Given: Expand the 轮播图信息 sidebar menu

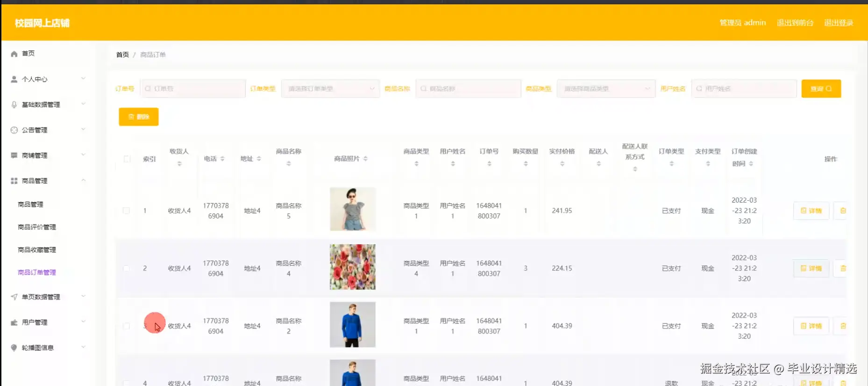Looking at the screenshot, I should (48, 348).
